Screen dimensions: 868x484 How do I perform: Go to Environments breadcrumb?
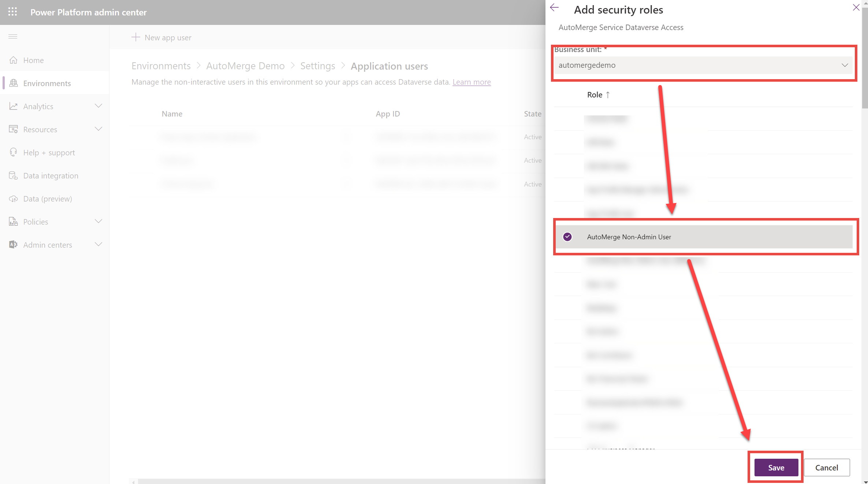(161, 66)
